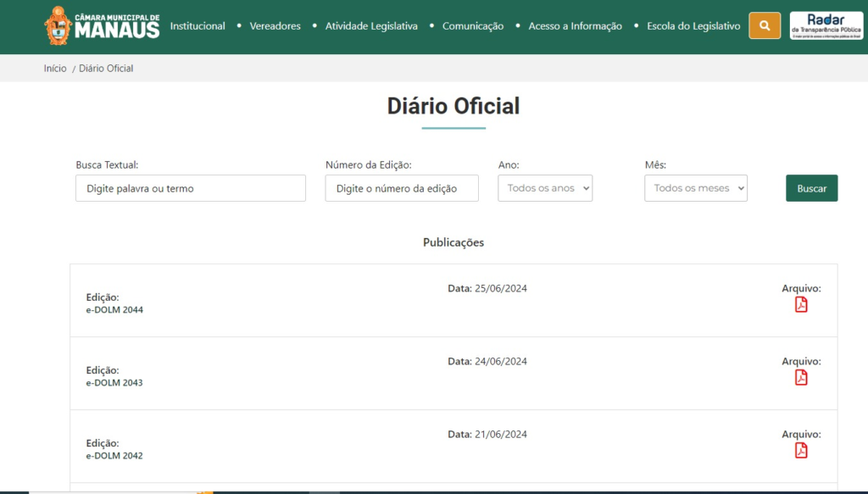Open the Mês month dropdown
The height and width of the screenshot is (494, 868).
[x=696, y=188]
